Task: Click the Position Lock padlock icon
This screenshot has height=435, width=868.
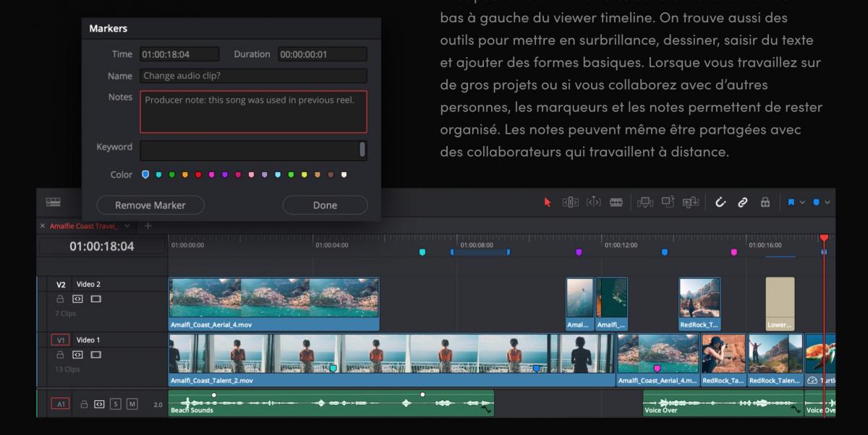Action: pyautogui.click(x=765, y=204)
